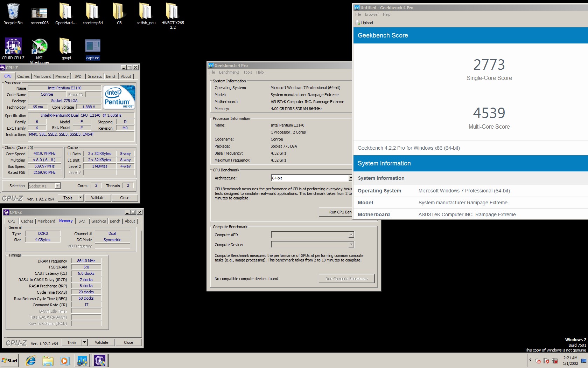588x368 pixels.
Task: Open Windows Explorer from taskbar
Action: click(48, 361)
